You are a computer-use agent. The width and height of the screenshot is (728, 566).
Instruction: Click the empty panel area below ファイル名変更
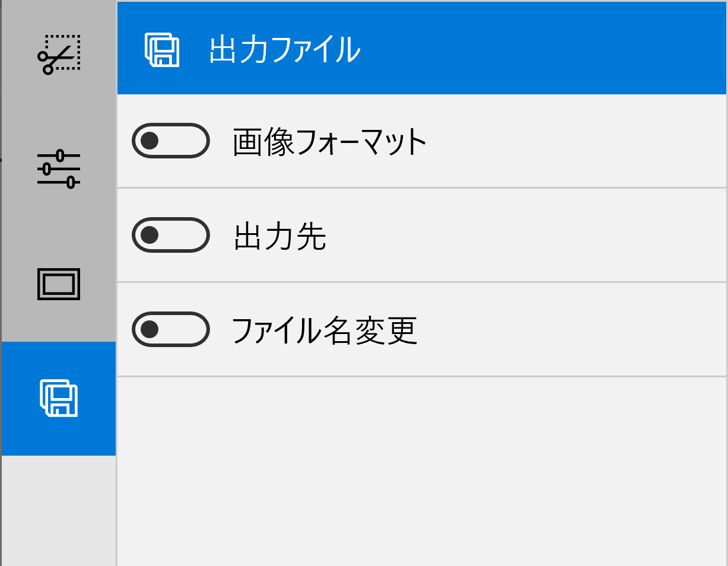tap(421, 469)
